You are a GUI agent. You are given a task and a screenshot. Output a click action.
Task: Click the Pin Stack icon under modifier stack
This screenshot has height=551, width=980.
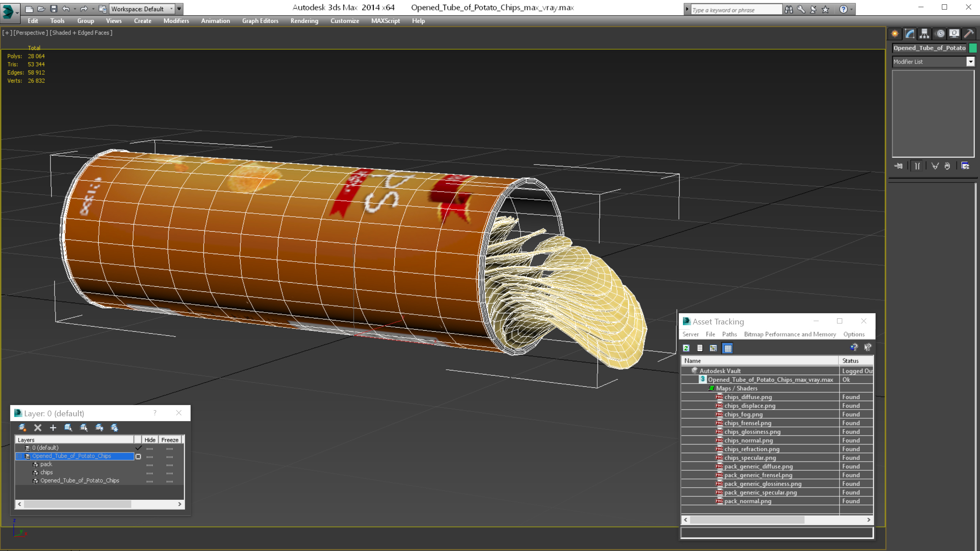(899, 166)
